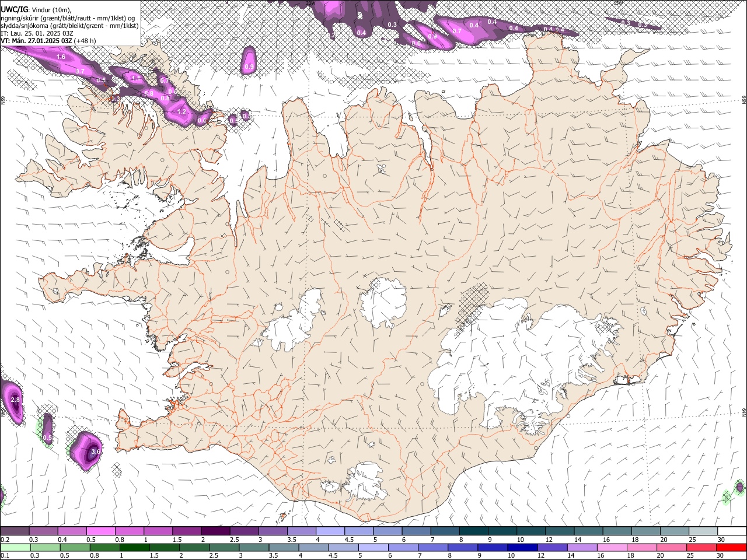Click the large white Vatnajökull glacier area
This screenshot has height=560, width=747.
tap(525, 362)
